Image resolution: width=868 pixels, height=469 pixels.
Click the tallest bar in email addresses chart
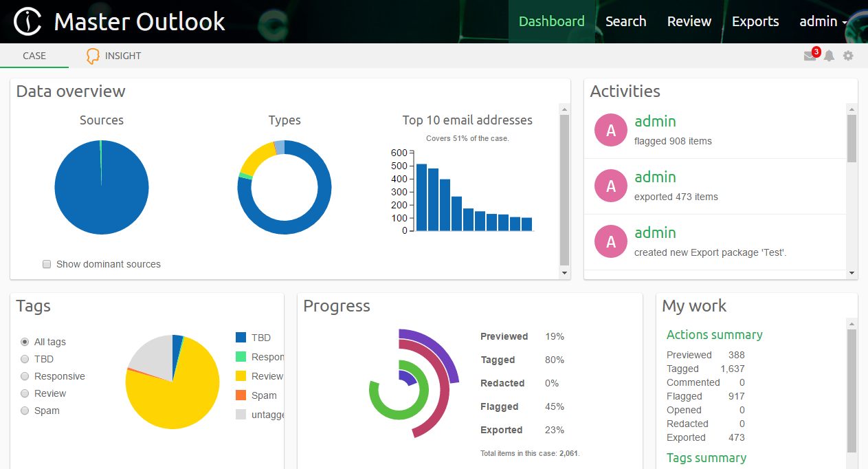click(x=422, y=197)
